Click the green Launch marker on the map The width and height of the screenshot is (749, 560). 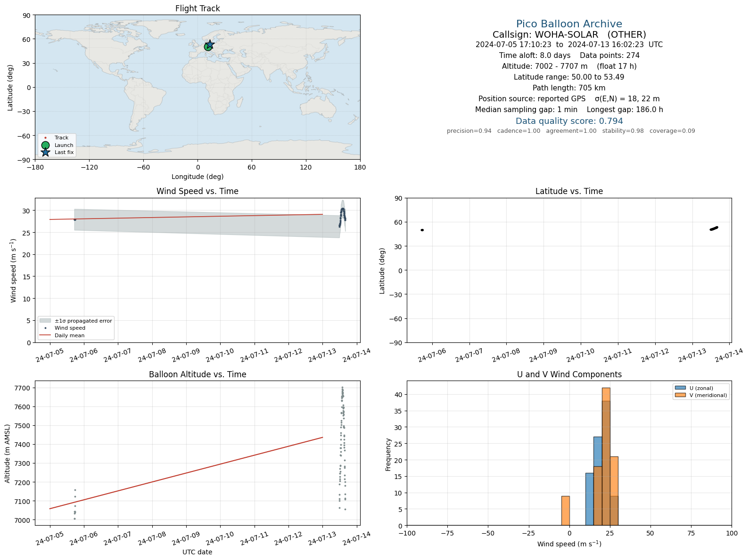click(x=208, y=47)
